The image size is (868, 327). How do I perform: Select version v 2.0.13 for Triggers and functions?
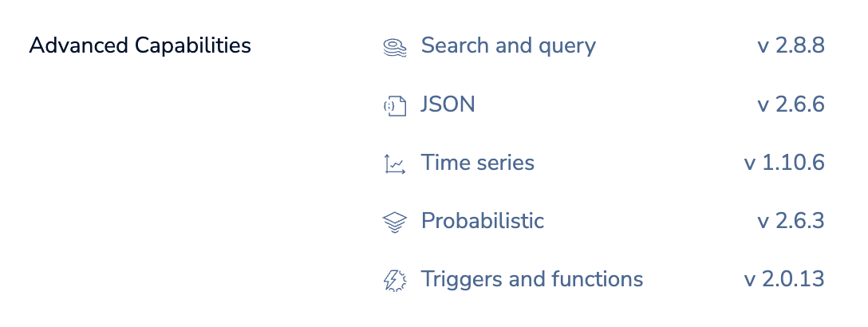click(x=783, y=279)
